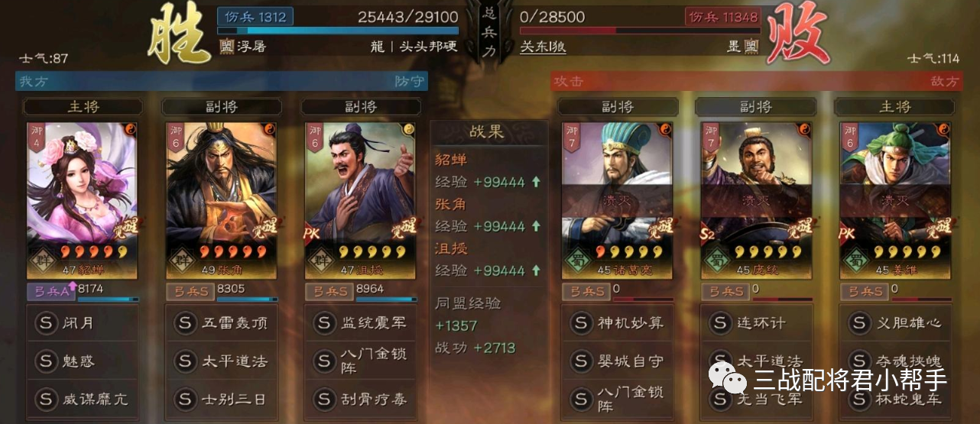The height and width of the screenshot is (424, 980).
Task: Click the blue troop strength bar
Action: pyautogui.click(x=338, y=31)
